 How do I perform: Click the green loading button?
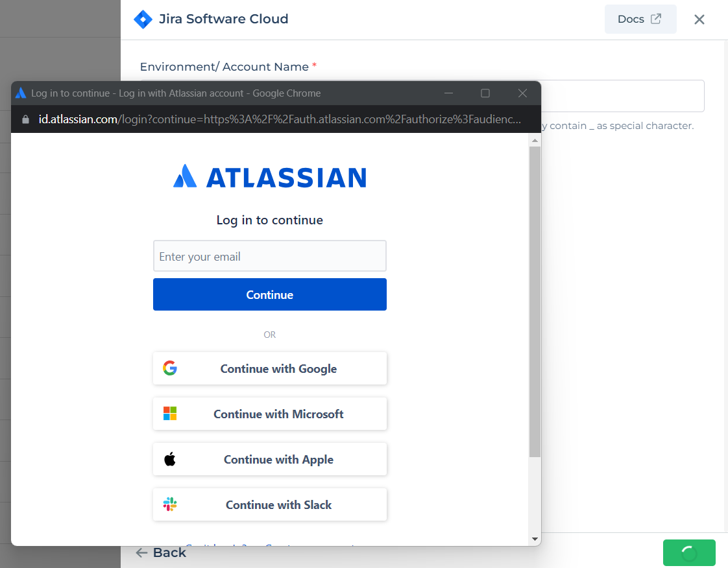689,552
